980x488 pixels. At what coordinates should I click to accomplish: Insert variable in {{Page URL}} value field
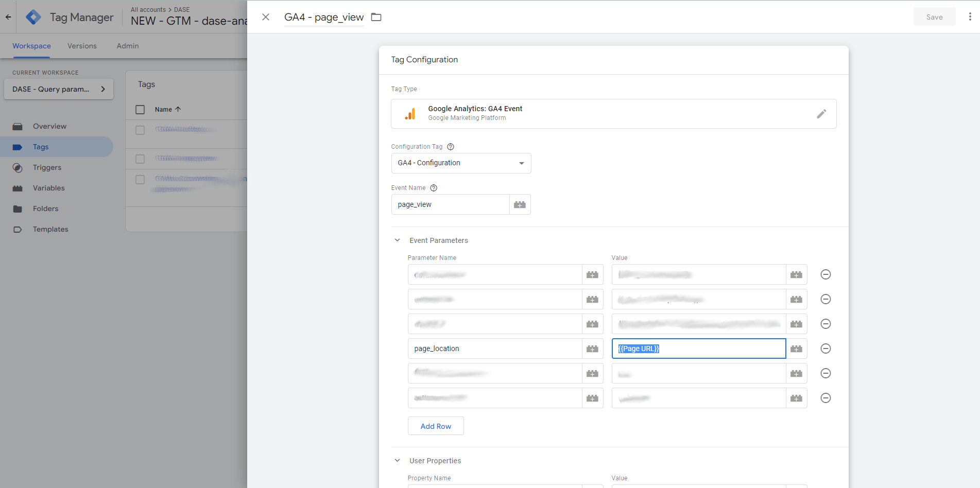point(797,348)
